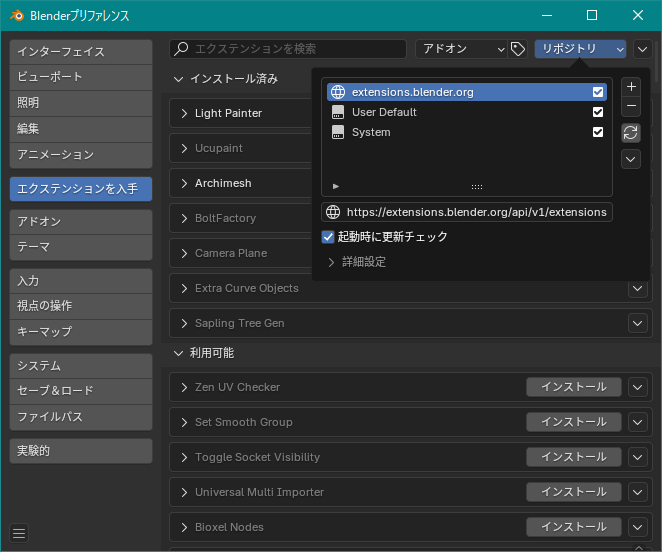Install the Zen UV Checker extension

[x=573, y=387]
